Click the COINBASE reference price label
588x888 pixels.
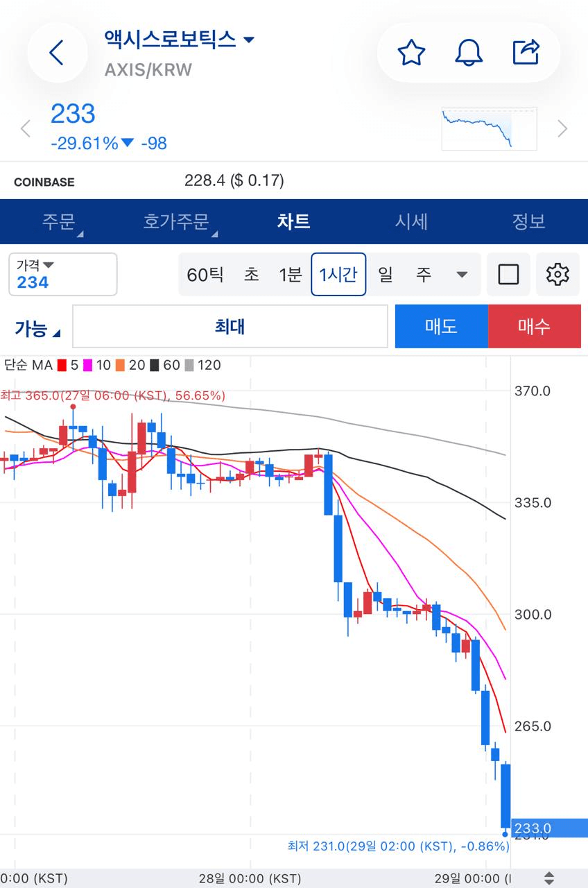coord(44,182)
